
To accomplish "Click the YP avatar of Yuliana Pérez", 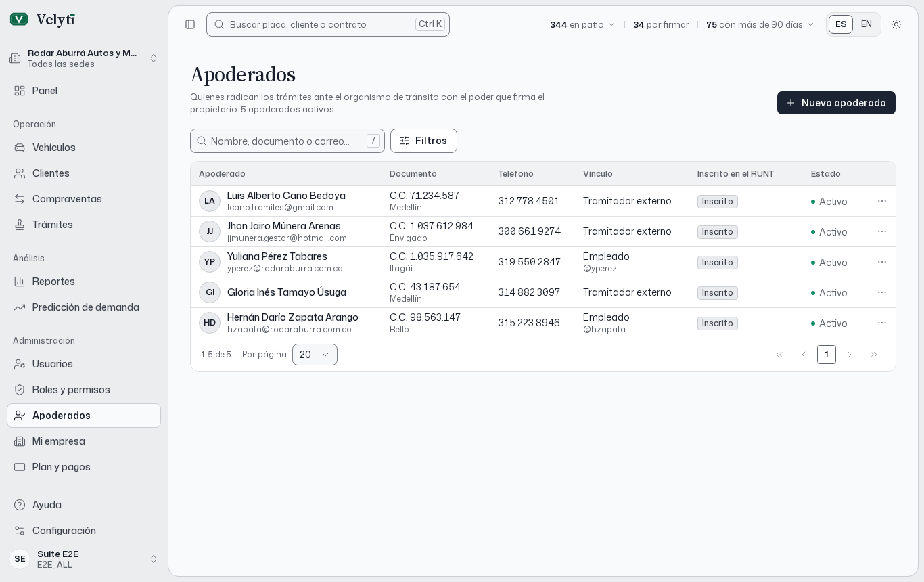I will pos(210,262).
